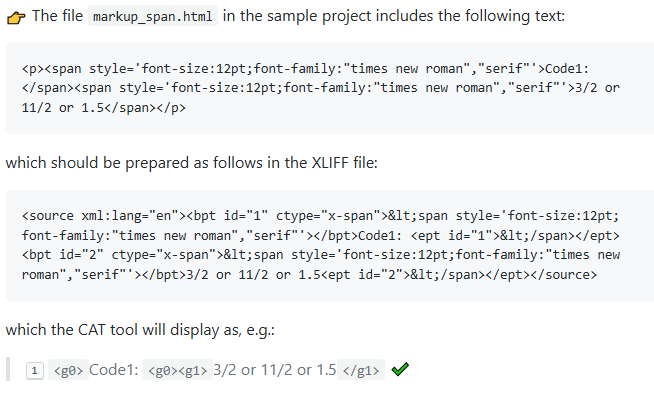This screenshot has width=654, height=393.
Task: Click <source xml:lang="en"> in the XLIFF block
Action: click(104, 216)
